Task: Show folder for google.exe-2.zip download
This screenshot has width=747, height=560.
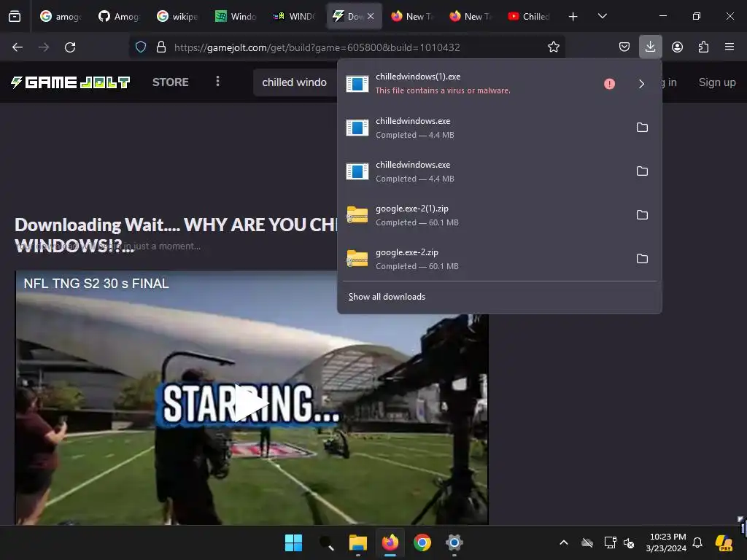Action: tap(642, 259)
